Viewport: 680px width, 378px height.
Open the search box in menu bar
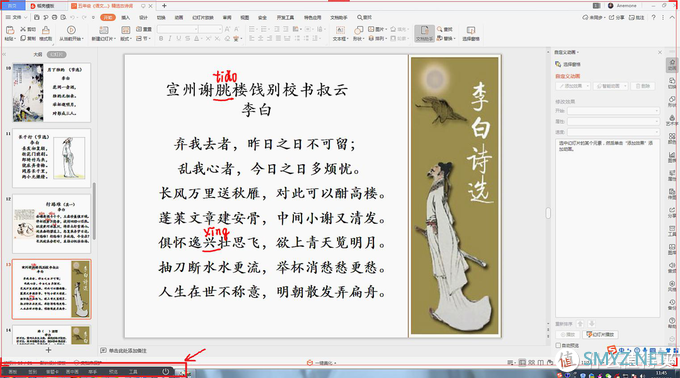click(x=365, y=17)
